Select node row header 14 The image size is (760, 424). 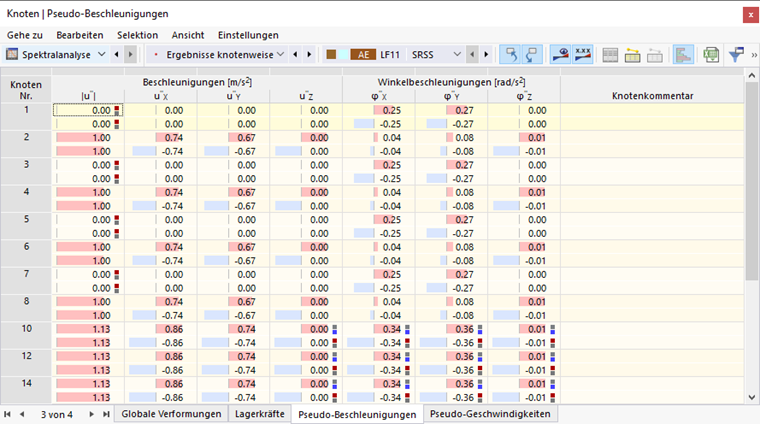(x=26, y=390)
